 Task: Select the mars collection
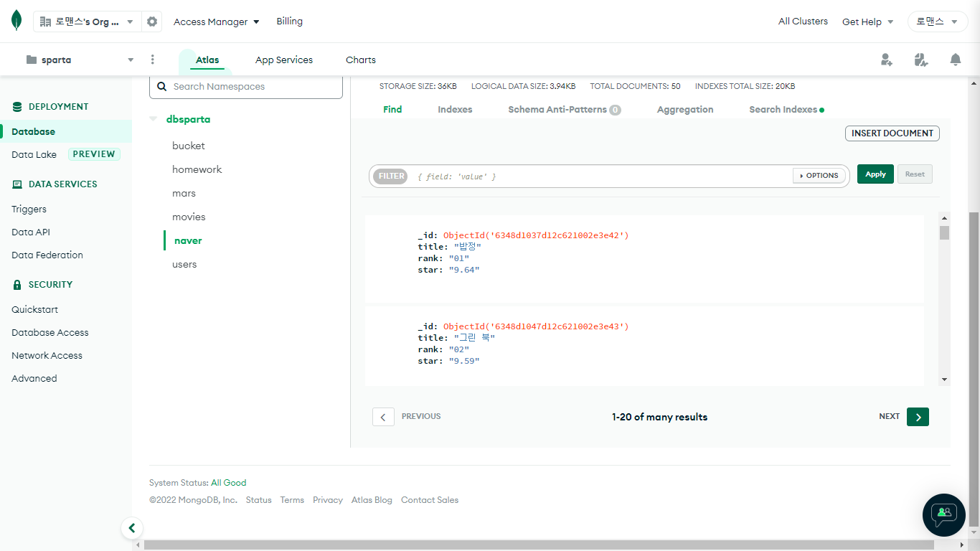click(x=184, y=194)
